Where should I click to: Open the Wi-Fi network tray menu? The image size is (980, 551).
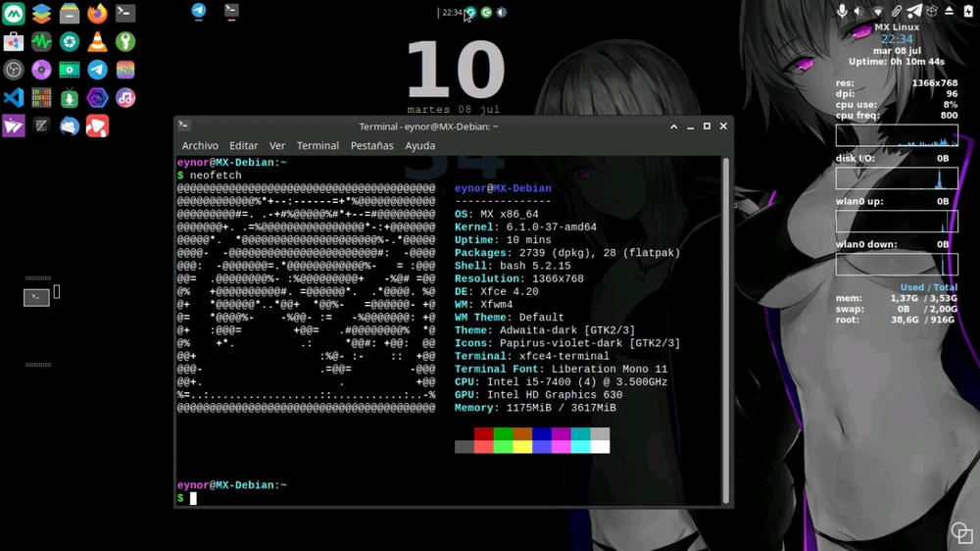click(x=877, y=11)
